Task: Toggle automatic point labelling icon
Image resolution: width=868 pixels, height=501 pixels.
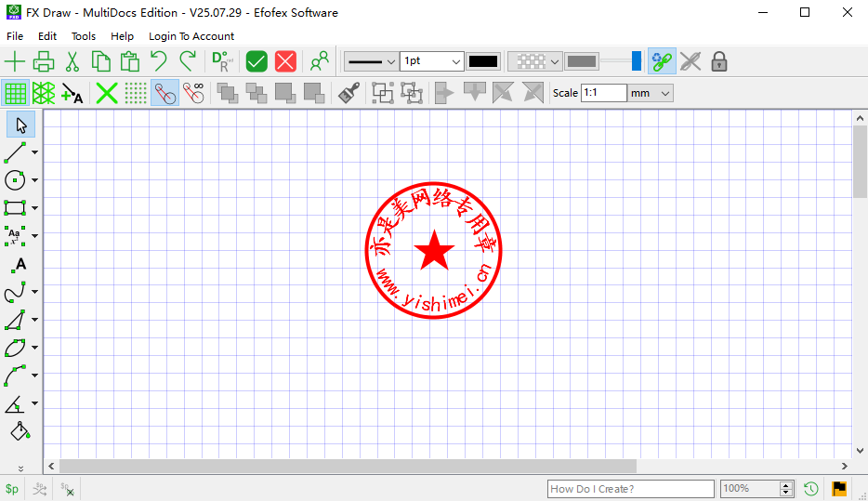Action: 72,93
